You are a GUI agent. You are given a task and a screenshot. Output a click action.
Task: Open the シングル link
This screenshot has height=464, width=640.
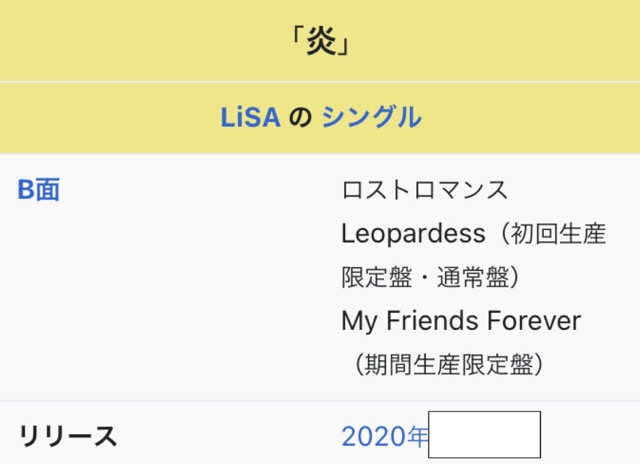(x=371, y=117)
